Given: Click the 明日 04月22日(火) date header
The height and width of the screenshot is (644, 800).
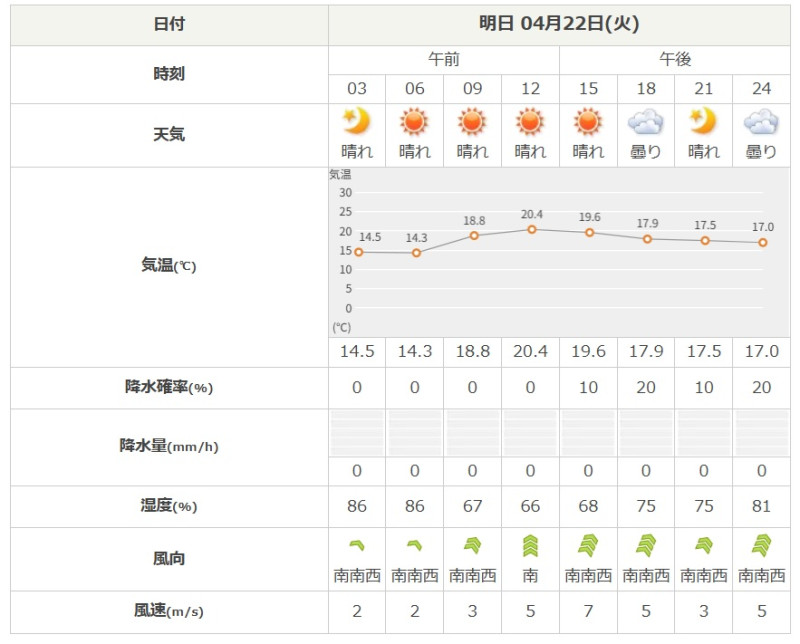Looking at the screenshot, I should [559, 24].
